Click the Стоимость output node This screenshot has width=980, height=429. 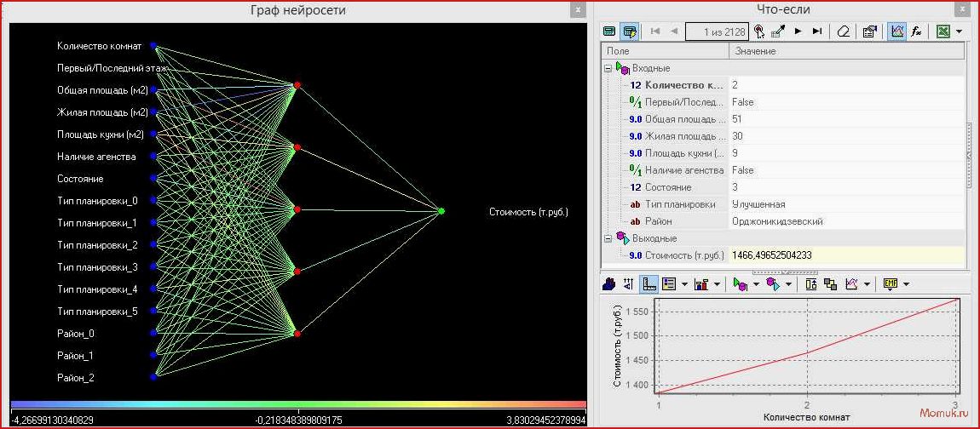pyautogui.click(x=441, y=211)
